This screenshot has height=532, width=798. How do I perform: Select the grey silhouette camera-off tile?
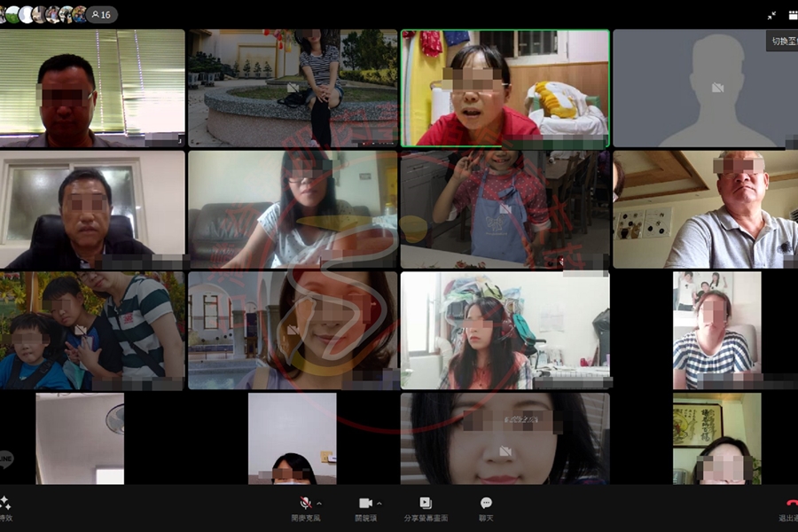(x=706, y=89)
